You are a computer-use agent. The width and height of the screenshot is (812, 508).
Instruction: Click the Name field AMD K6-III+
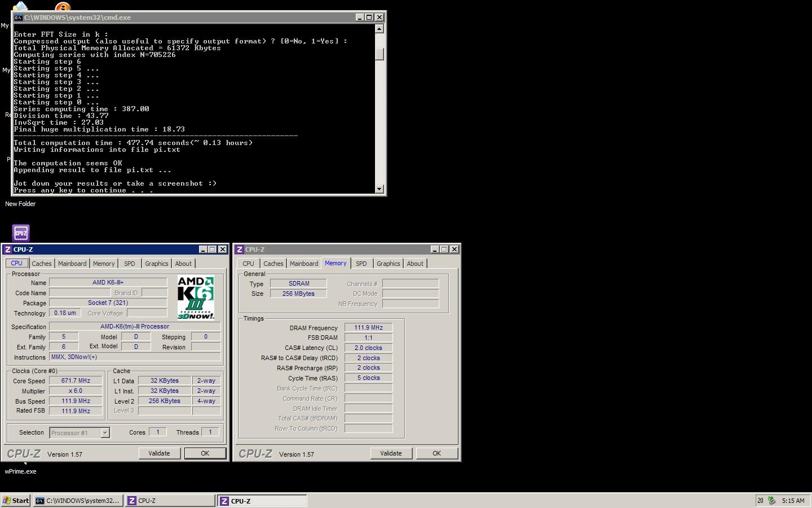(108, 282)
